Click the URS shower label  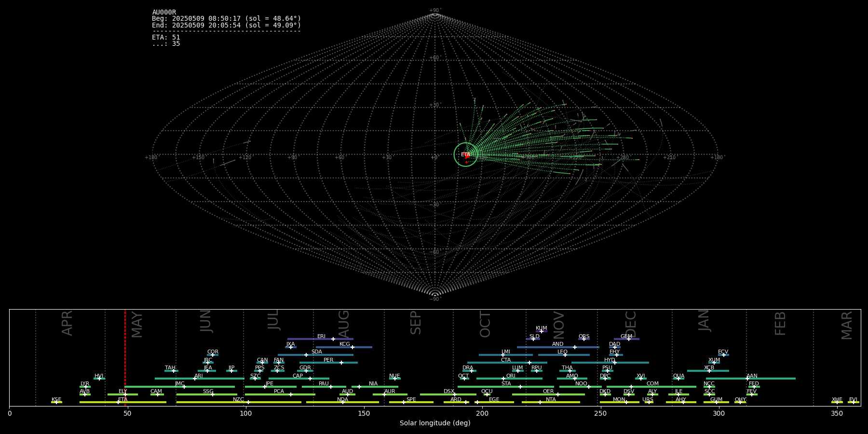pos(648,399)
